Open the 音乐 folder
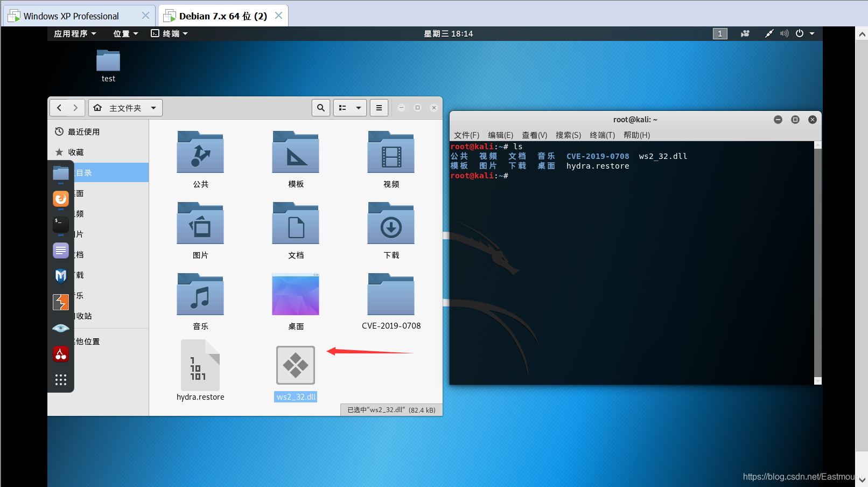This screenshot has height=487, width=868. click(x=200, y=294)
